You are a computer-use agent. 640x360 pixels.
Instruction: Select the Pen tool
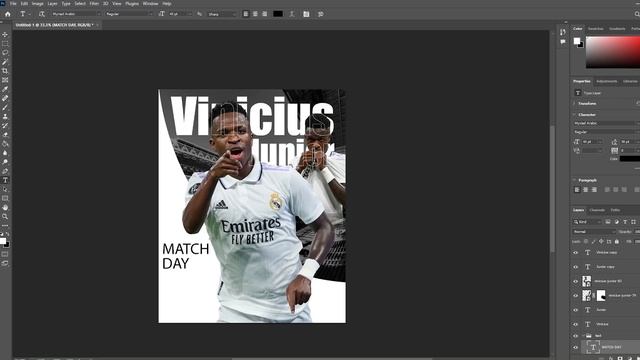[5, 171]
